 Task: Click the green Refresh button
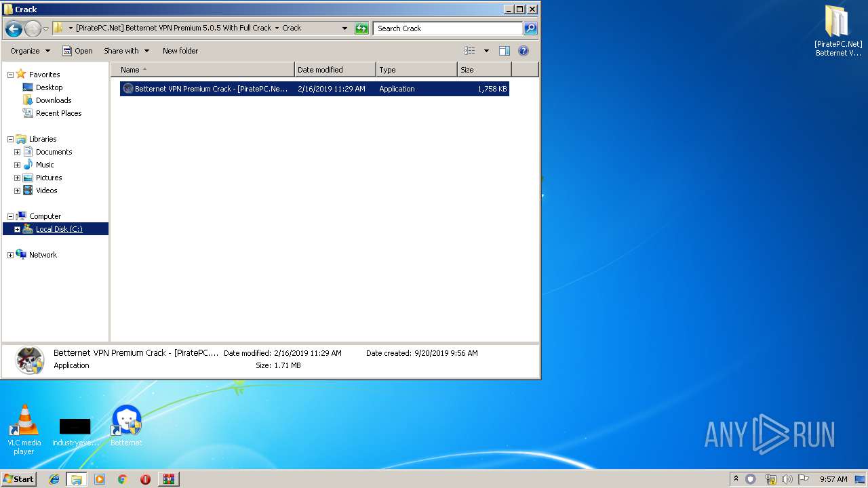point(361,28)
